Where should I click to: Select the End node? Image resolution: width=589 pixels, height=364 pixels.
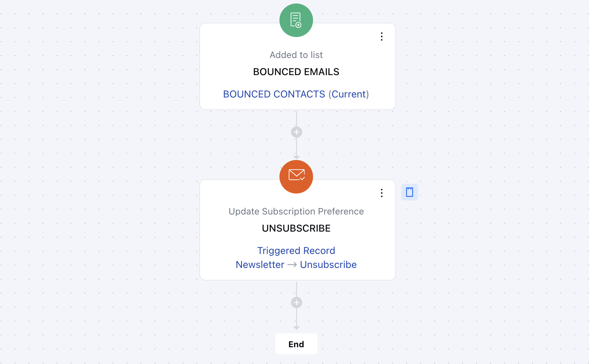tap(296, 344)
